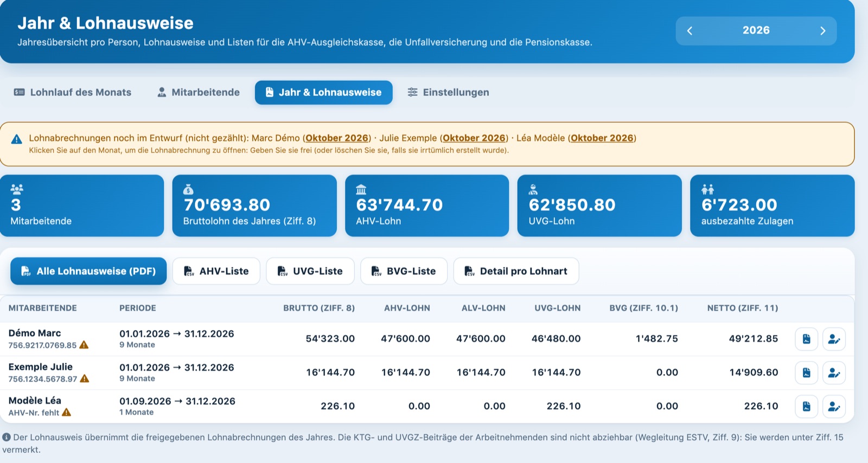Screen dimensions: 868x463
Task: Export Detail pro Lohnart CSV
Action: pos(516,271)
